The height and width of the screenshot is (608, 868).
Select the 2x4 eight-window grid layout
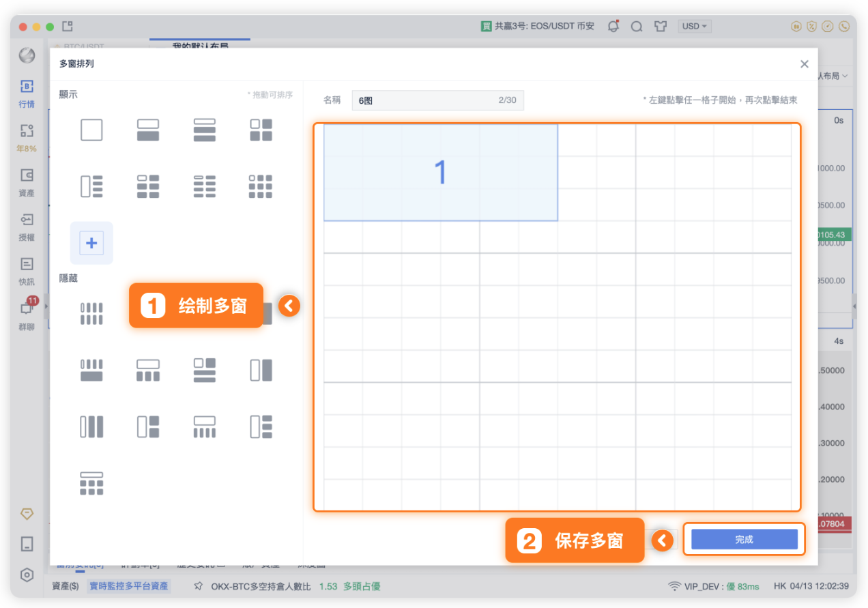(205, 186)
